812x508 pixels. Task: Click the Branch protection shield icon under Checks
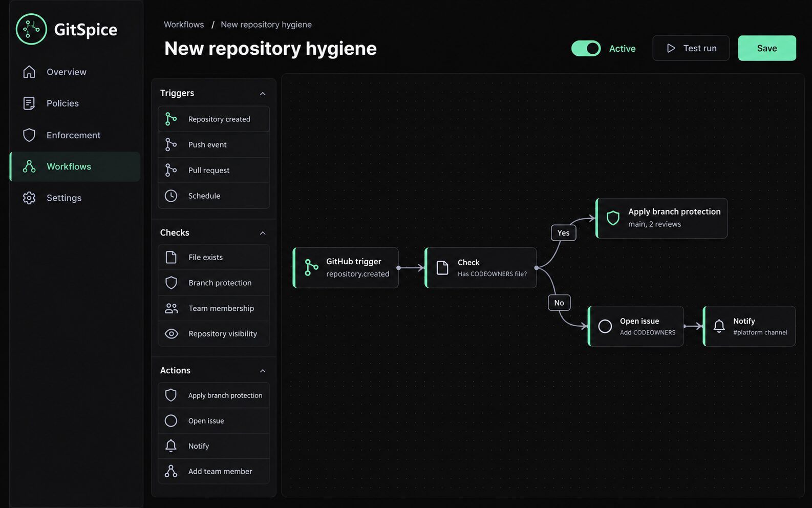click(x=171, y=283)
